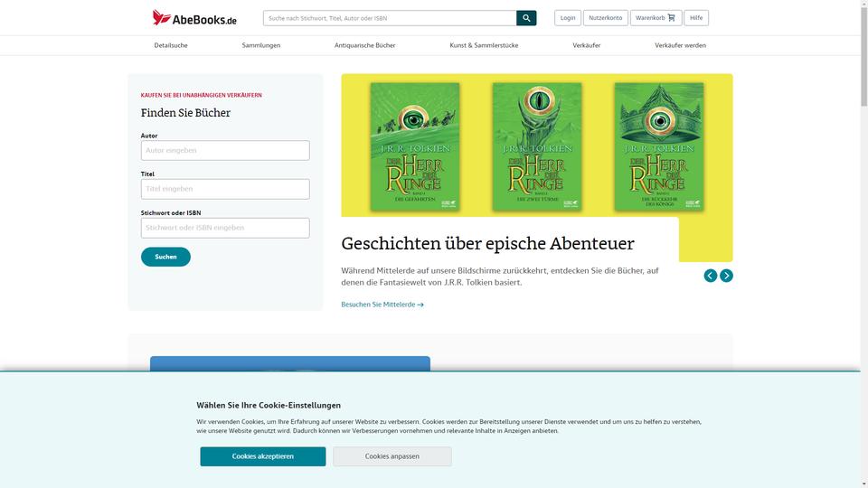Image resolution: width=868 pixels, height=488 pixels.
Task: Click the Titel input field
Action: (225, 189)
